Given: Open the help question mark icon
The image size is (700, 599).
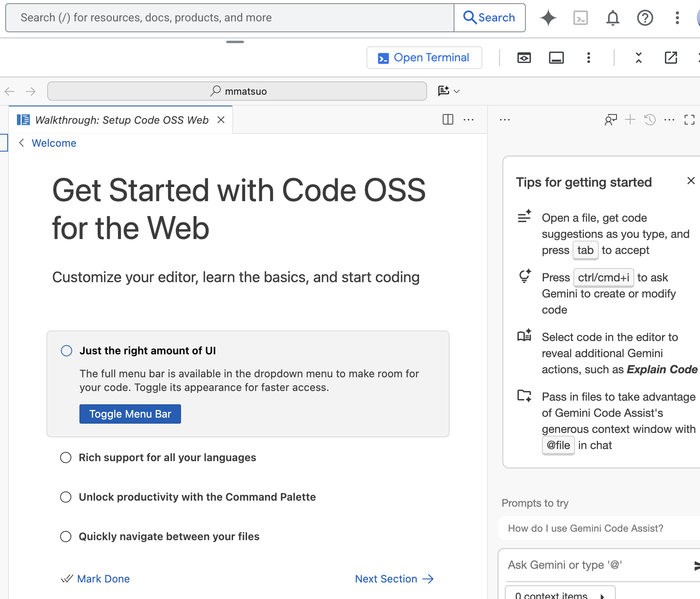Looking at the screenshot, I should (x=645, y=18).
